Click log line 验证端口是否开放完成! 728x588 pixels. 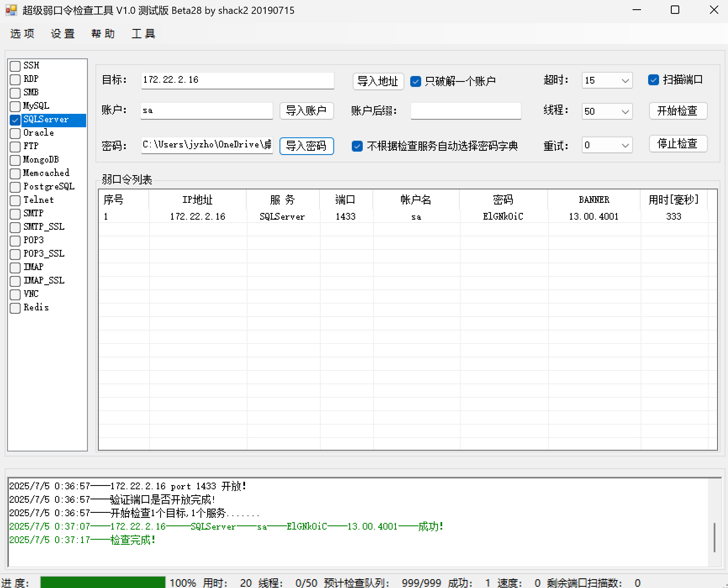pos(112,500)
